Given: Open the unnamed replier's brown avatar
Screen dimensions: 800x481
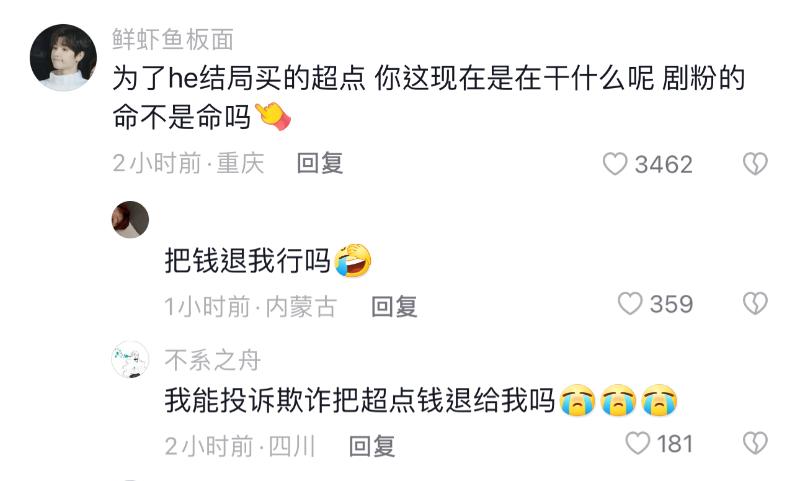Looking at the screenshot, I should pyautogui.click(x=130, y=219).
